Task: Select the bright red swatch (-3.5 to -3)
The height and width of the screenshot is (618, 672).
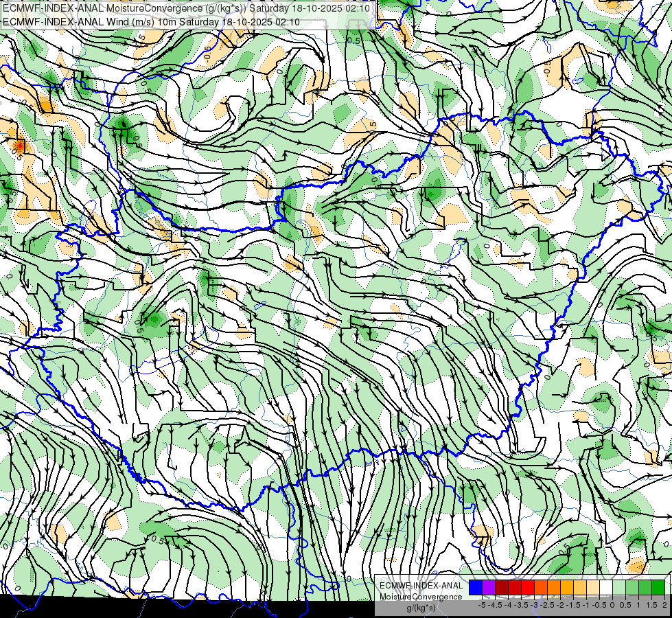Action: [x=528, y=588]
